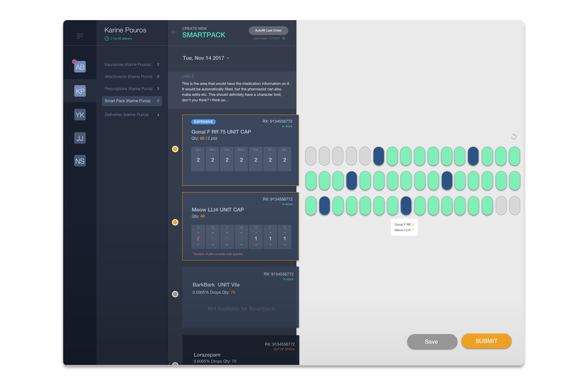Click the Autofill Last Order button
Image resolution: width=588 pixels, height=389 pixels.
268,30
